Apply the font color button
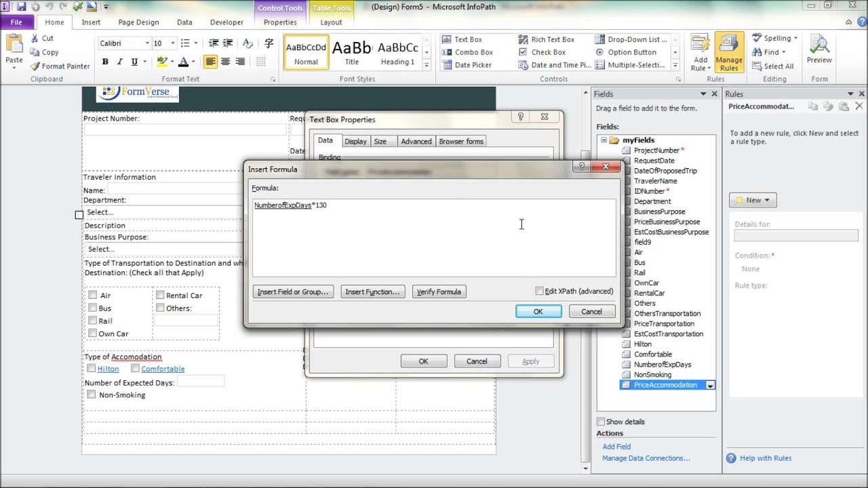 (x=183, y=62)
